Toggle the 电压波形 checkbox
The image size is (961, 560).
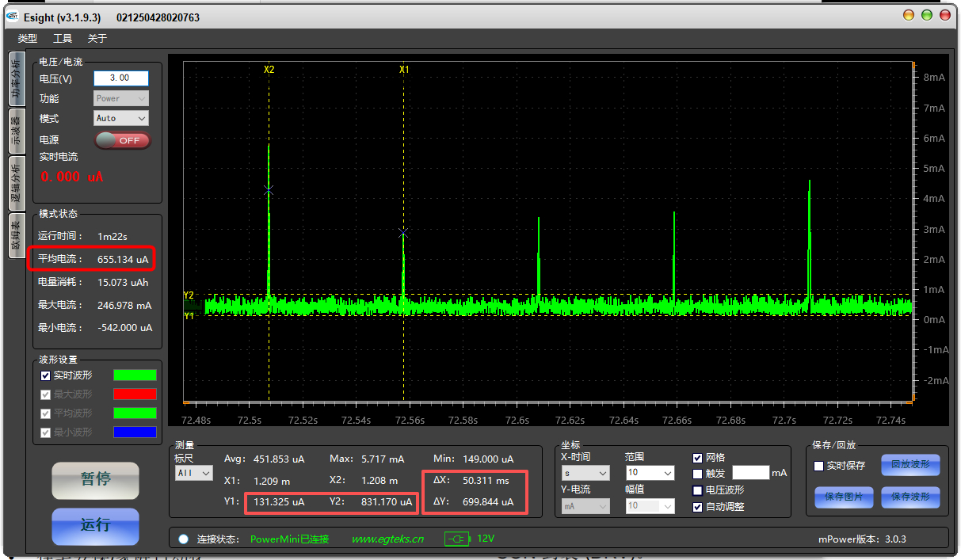(698, 490)
